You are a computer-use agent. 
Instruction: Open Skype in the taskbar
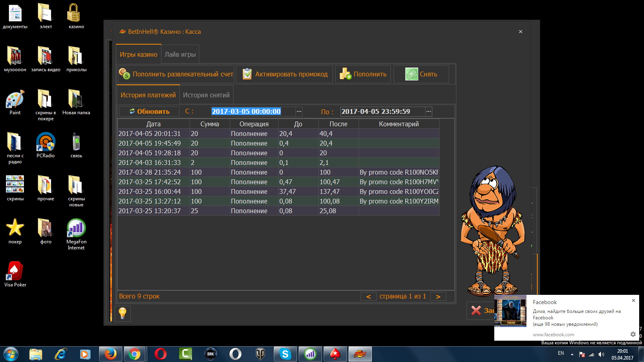pos(285,354)
